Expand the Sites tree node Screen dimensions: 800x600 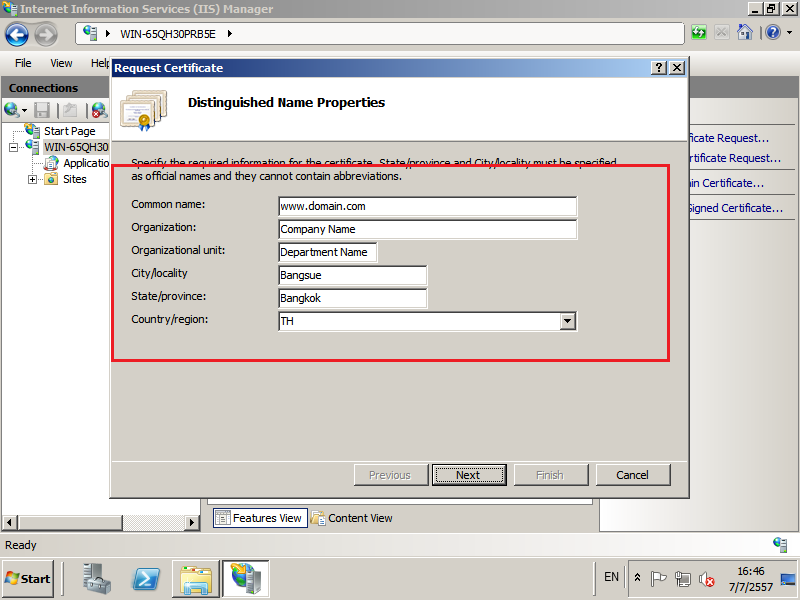33,180
